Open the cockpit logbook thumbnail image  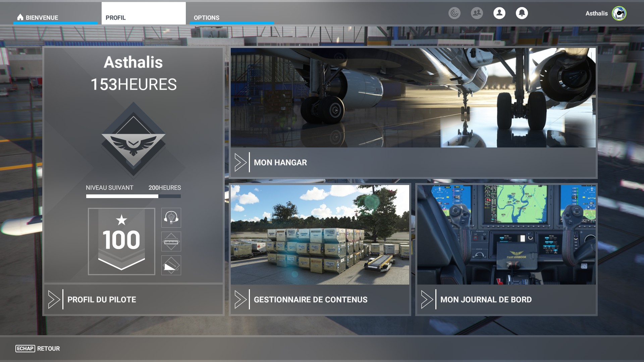coord(506,235)
